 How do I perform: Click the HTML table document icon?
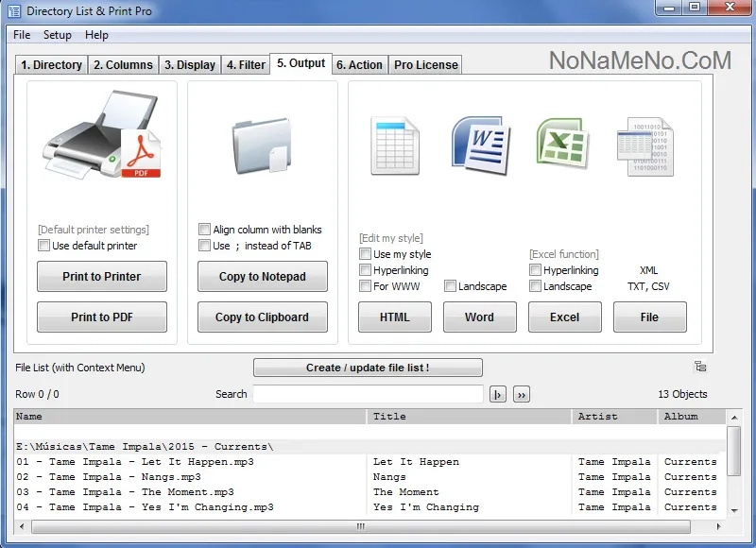[394, 146]
